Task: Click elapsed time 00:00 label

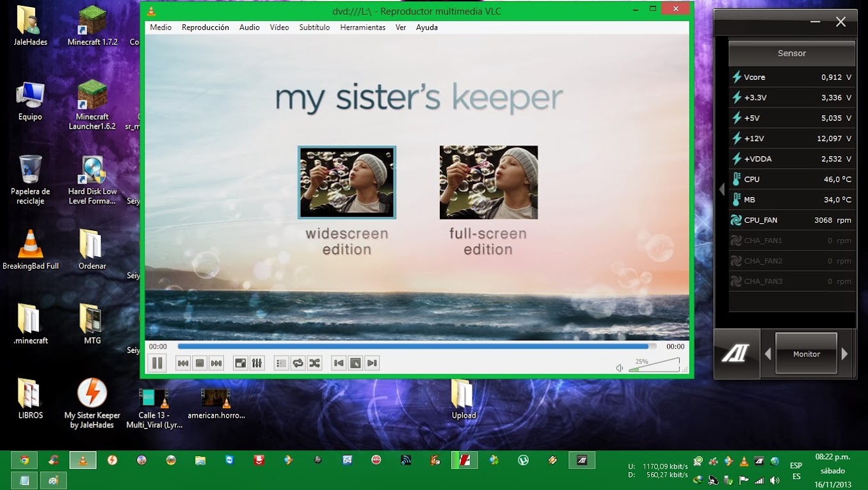Action: (158, 347)
